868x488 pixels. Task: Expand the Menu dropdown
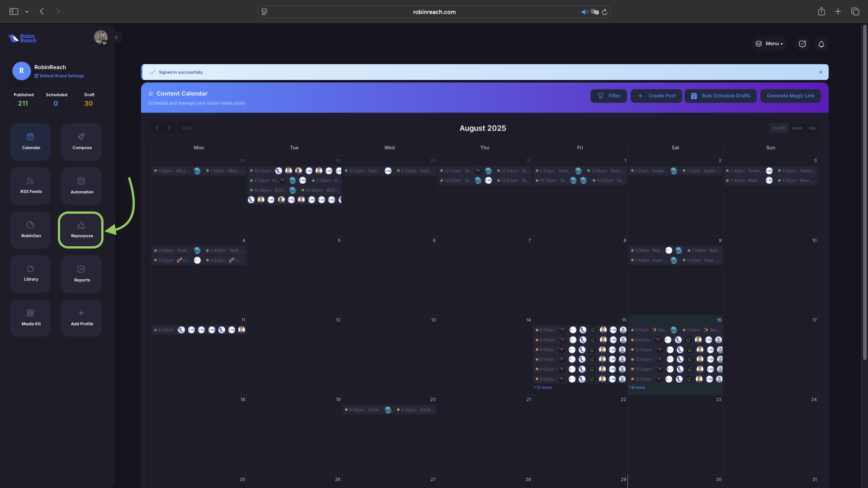point(769,44)
